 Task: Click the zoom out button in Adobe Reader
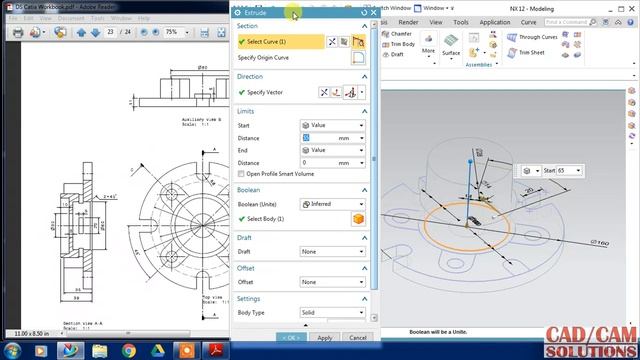tap(144, 32)
